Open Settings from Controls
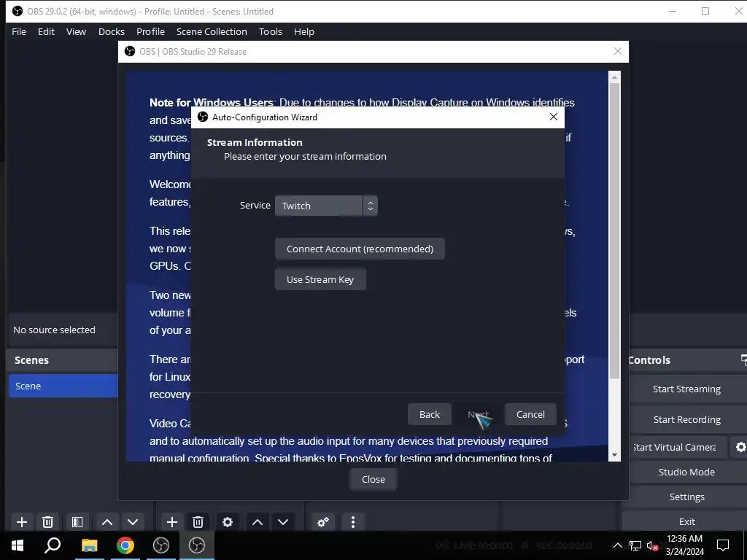This screenshot has height=560, width=747. pos(686,497)
